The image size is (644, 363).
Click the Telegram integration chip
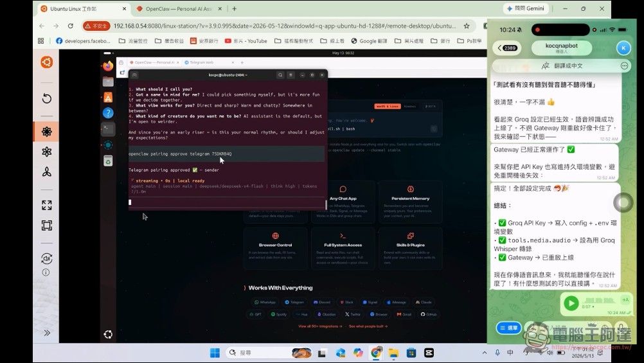[294, 302]
